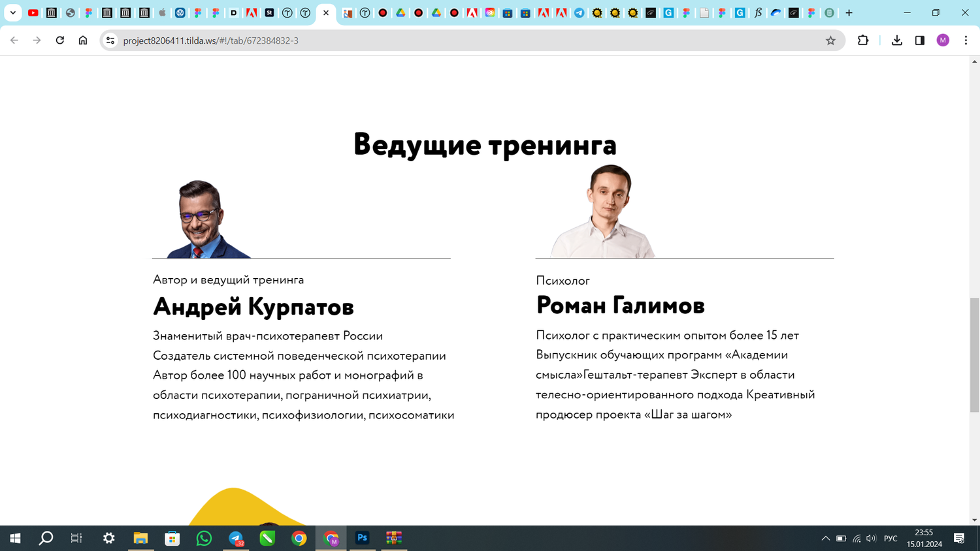Open the Windows Start menu

coord(15,538)
